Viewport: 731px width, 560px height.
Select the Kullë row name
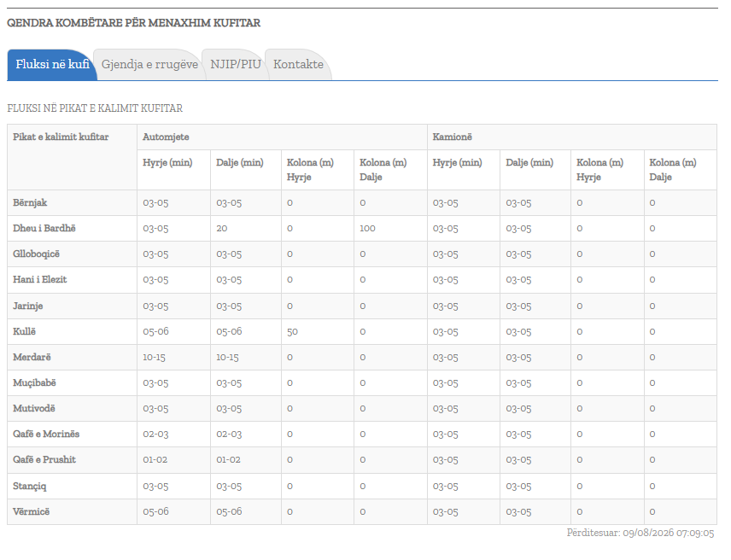24,332
